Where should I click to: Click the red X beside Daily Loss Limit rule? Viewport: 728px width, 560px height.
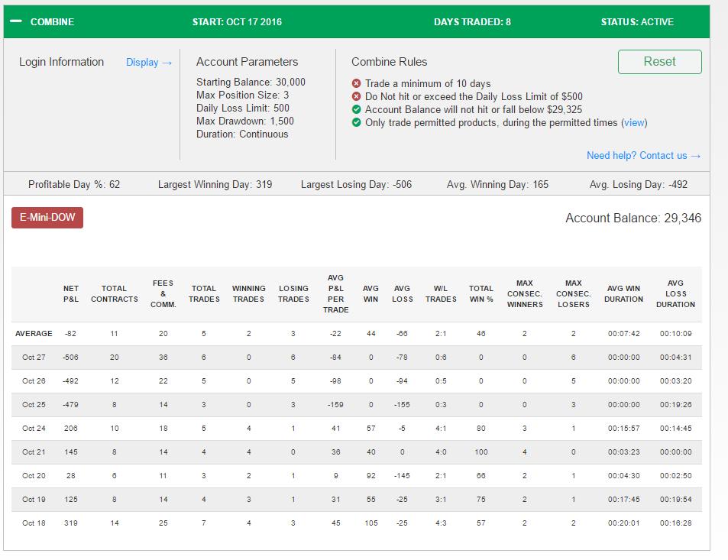point(356,96)
